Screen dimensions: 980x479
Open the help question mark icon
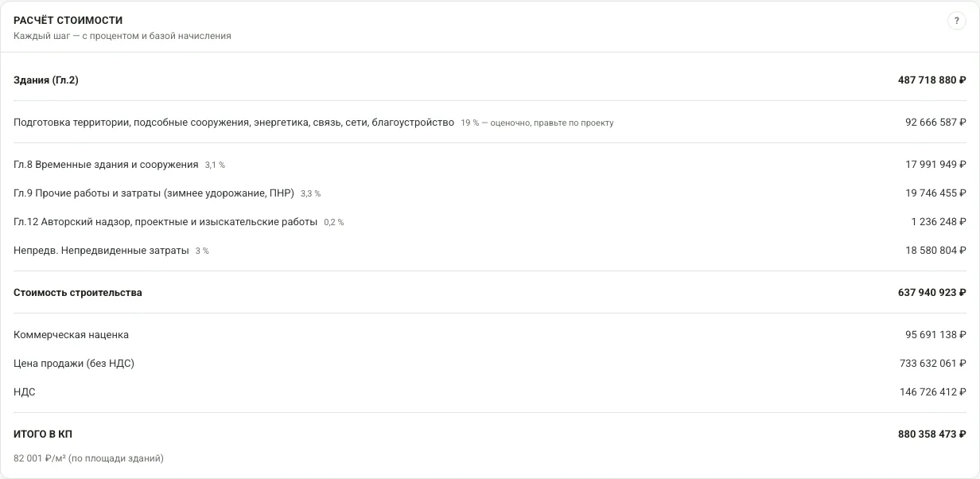pyautogui.click(x=956, y=21)
